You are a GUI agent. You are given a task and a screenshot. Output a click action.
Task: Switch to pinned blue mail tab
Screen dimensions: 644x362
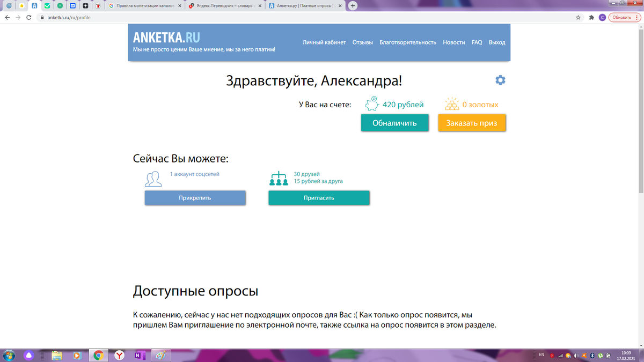point(73,5)
